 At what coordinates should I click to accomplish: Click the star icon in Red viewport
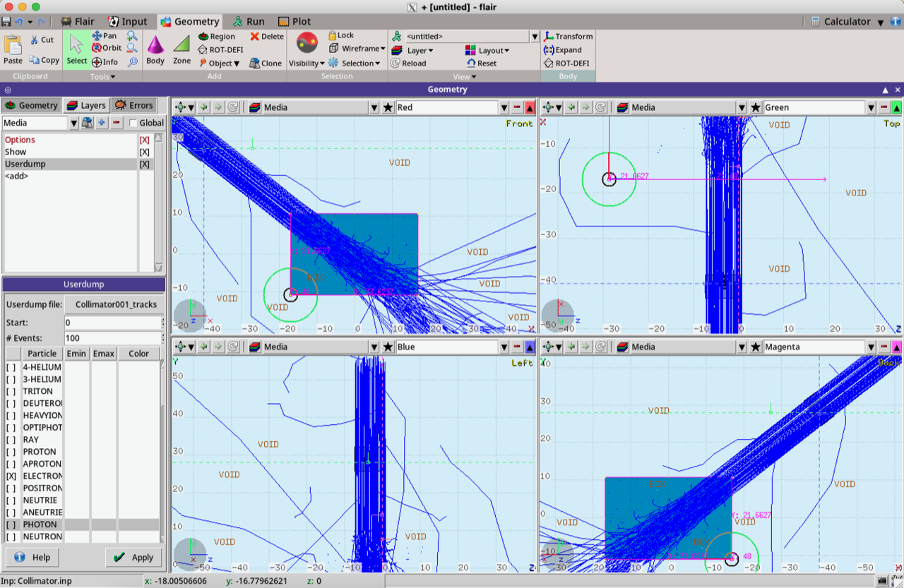click(388, 107)
